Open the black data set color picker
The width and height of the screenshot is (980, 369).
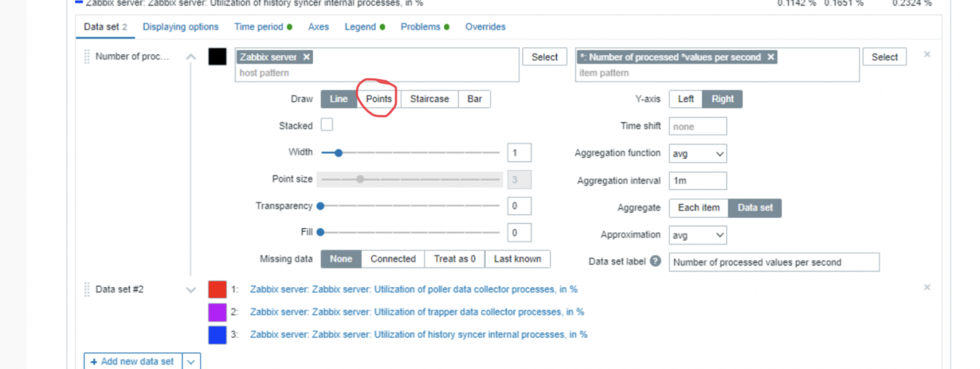(218, 57)
